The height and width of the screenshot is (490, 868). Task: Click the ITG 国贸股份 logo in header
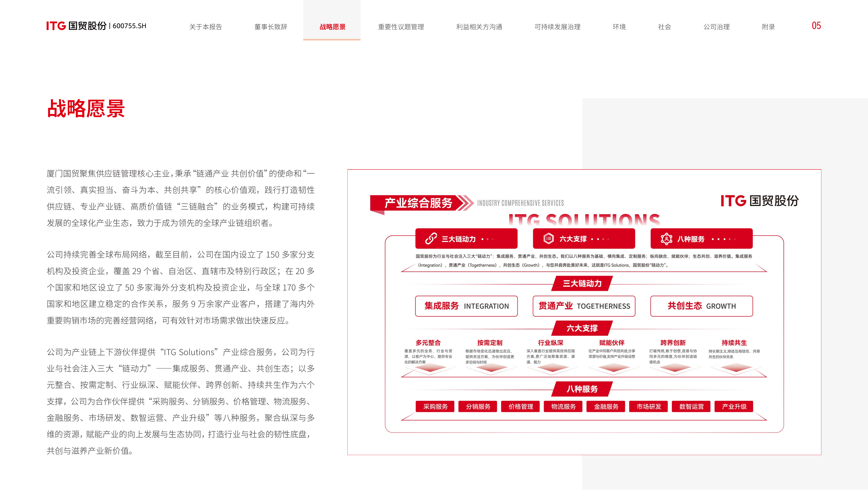tap(76, 26)
